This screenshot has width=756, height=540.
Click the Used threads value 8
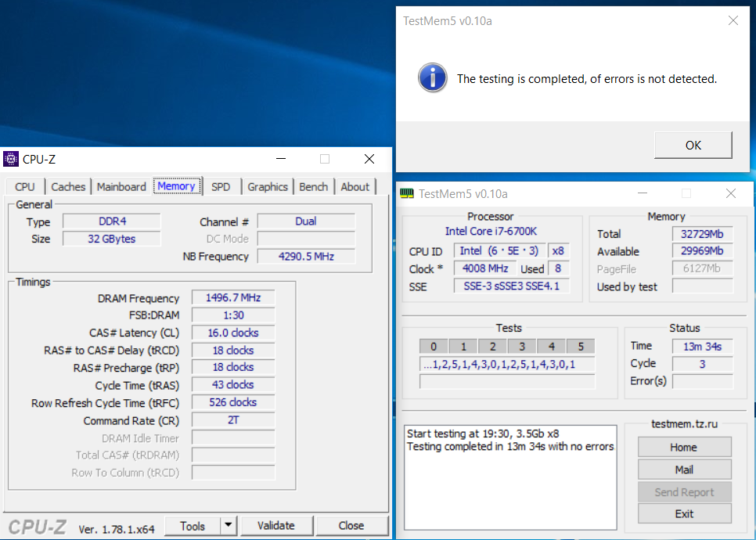[558, 268]
